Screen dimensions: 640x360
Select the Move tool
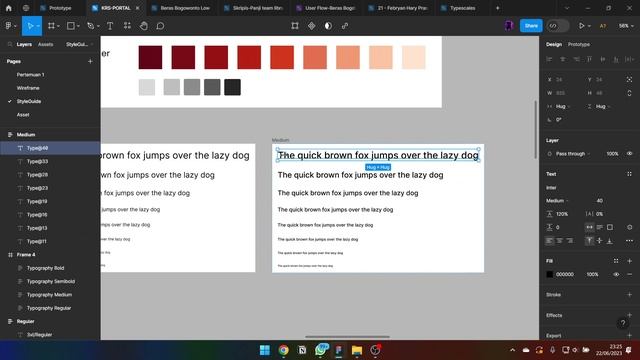click(30, 26)
